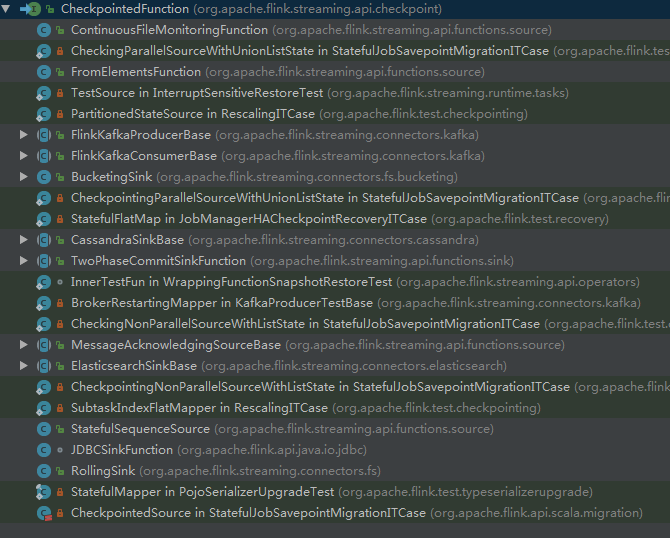Click the class icon of SubtaskIndexFlatMapper

click(44, 408)
